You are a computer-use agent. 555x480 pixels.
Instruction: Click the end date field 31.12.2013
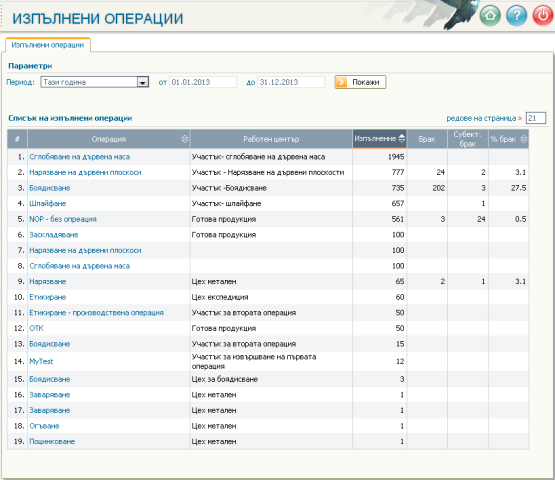pos(291,82)
